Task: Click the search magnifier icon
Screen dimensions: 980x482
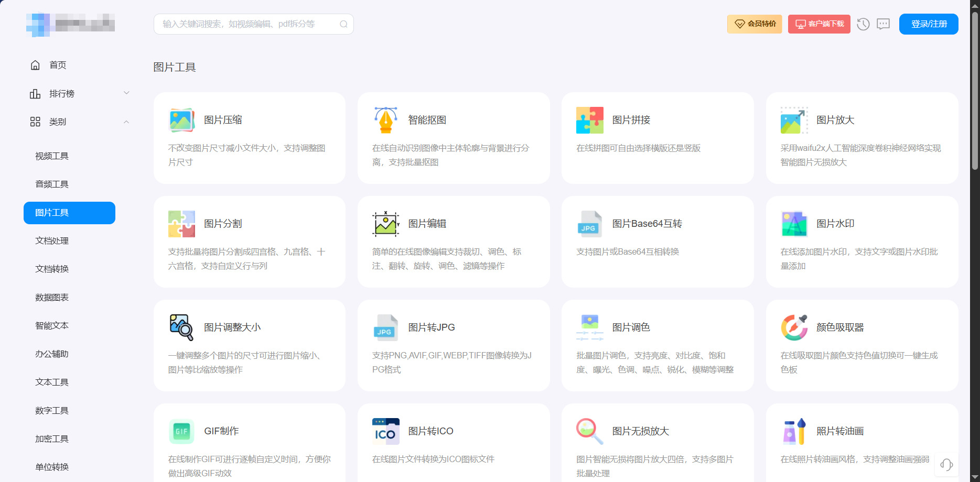Action: (x=343, y=24)
